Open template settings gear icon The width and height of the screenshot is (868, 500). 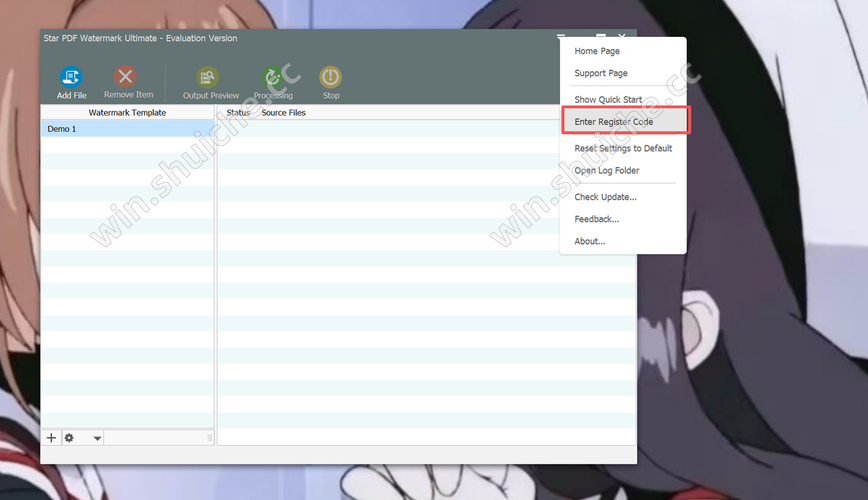coord(69,438)
